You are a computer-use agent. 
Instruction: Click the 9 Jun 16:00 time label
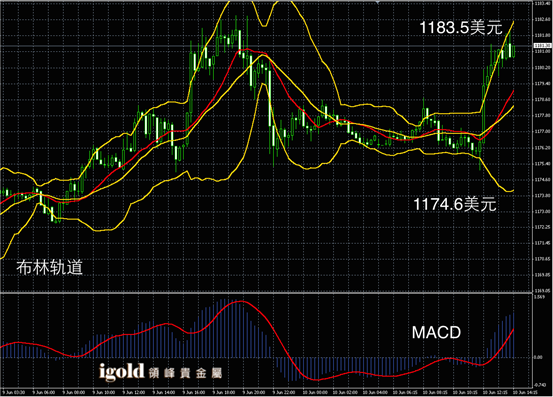point(194,392)
